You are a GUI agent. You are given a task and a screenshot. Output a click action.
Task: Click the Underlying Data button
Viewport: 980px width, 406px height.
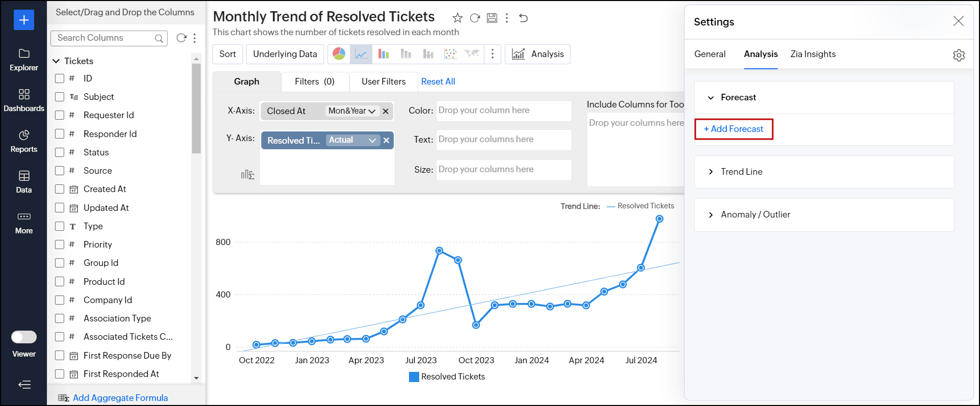(285, 54)
